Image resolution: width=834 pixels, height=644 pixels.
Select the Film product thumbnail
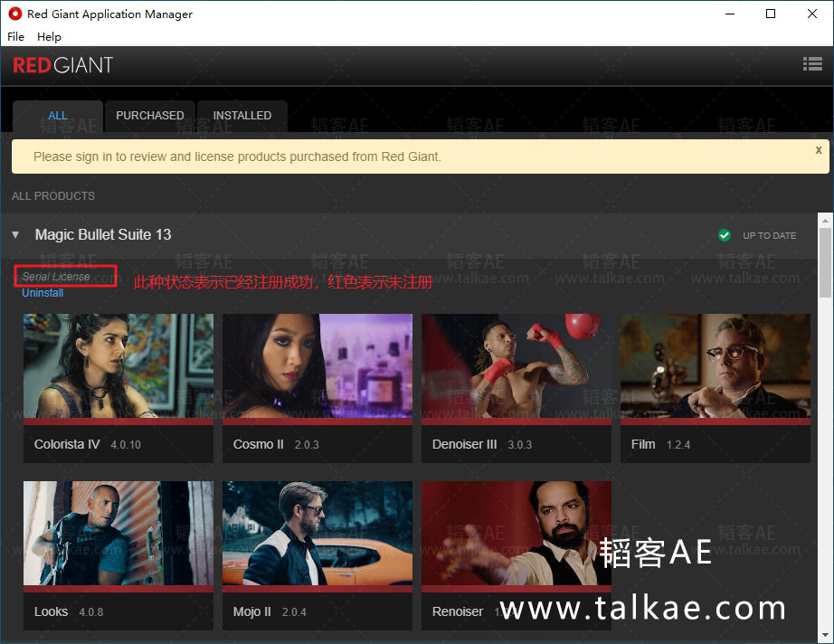(715, 366)
